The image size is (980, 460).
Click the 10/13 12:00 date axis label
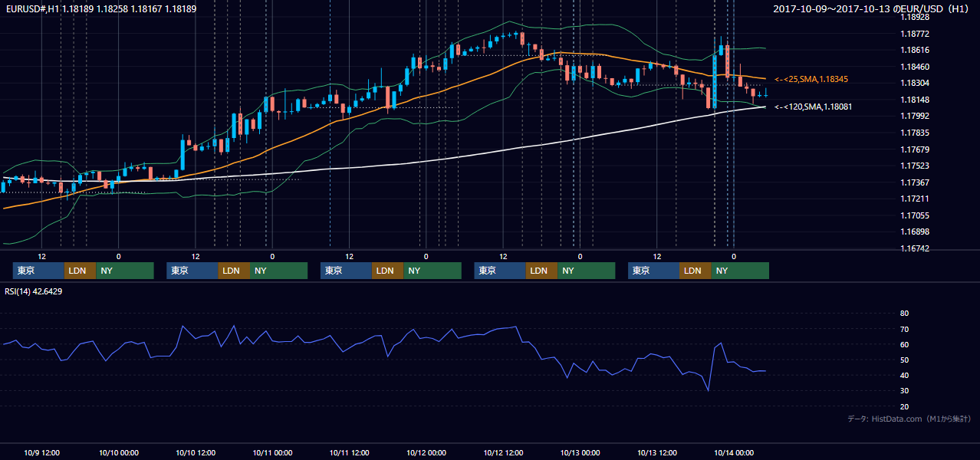(x=657, y=452)
